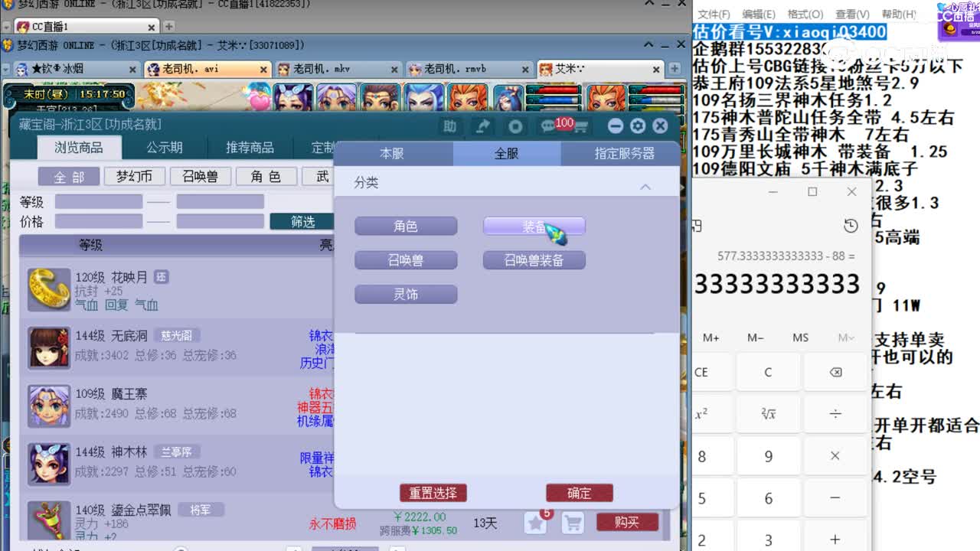Favorite the 鎏金点翠佩 item with star icon
The image size is (980, 551).
(x=536, y=523)
